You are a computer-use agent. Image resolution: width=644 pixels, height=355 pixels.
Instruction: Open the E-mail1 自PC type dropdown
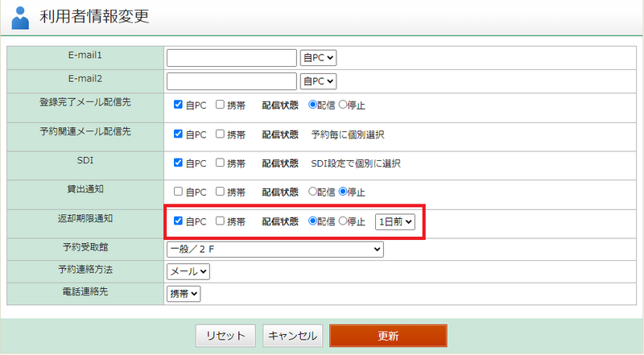pyautogui.click(x=318, y=58)
